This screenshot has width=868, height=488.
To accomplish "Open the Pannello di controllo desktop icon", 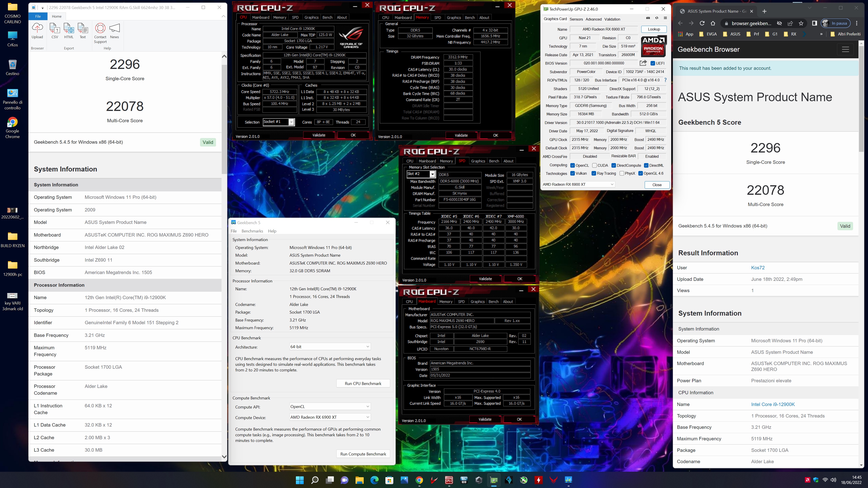I will click(12, 99).
